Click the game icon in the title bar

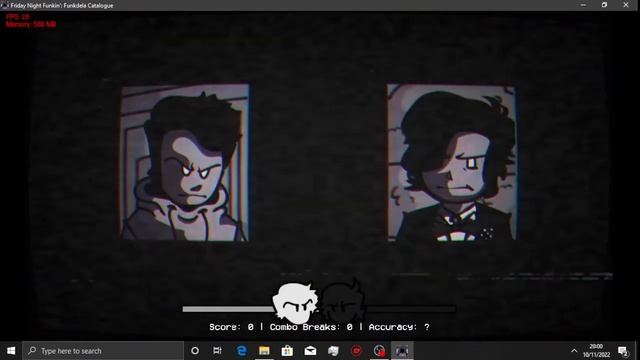pyautogui.click(x=4, y=5)
